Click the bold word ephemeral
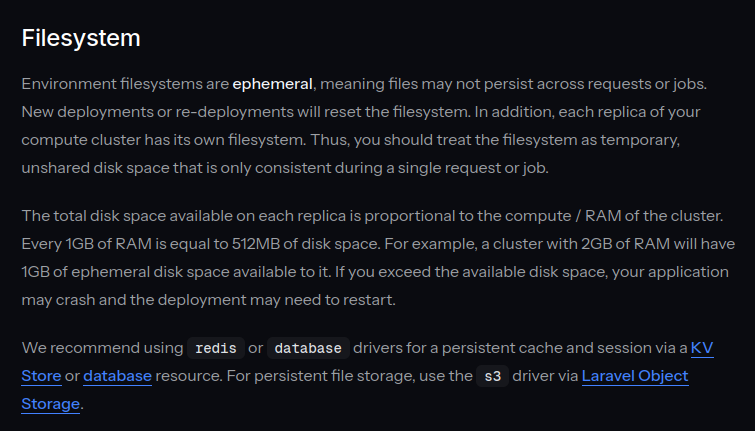Screen dimensions: 755x431 [x=274, y=83]
